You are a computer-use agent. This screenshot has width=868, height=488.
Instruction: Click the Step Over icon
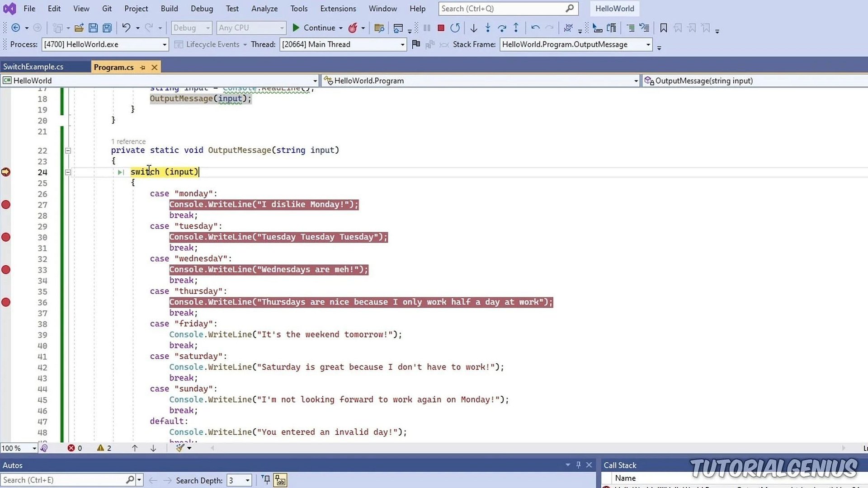[502, 28]
